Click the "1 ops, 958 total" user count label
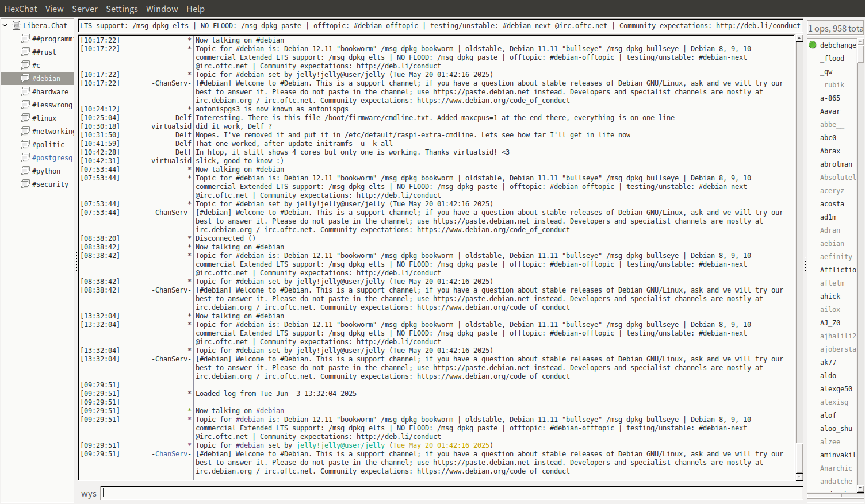Screen dimensions: 865x504 tap(836, 28)
